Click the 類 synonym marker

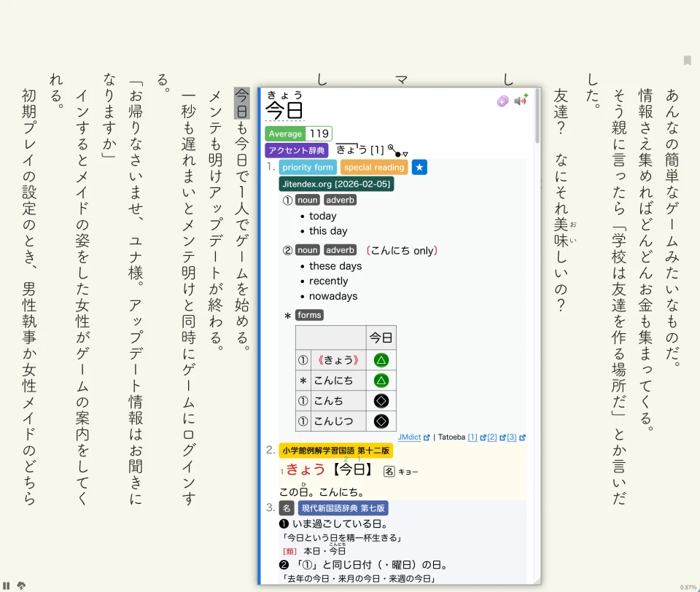(289, 551)
